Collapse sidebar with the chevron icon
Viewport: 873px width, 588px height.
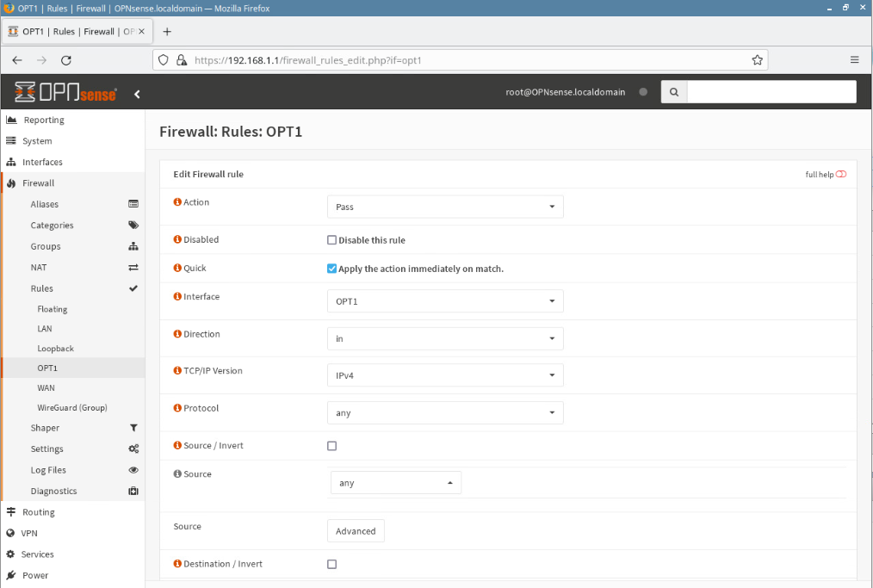137,94
